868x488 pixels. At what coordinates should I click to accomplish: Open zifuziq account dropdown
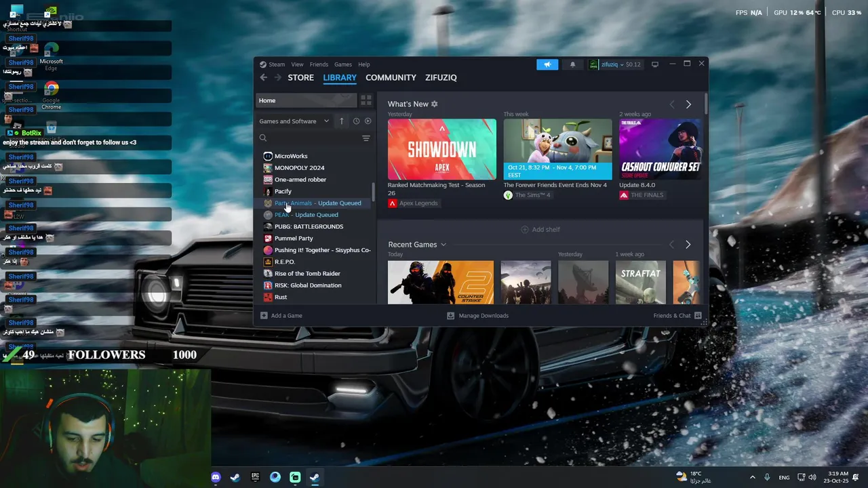tap(614, 64)
